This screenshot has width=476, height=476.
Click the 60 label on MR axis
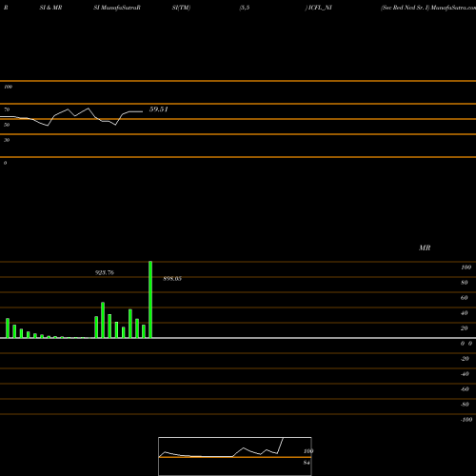coord(465,298)
